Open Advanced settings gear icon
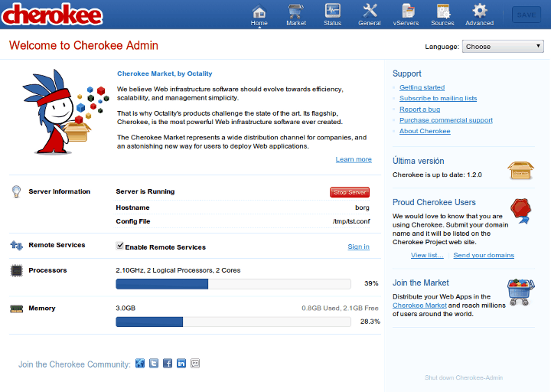Screen dimensions: 551x392 coord(480,11)
